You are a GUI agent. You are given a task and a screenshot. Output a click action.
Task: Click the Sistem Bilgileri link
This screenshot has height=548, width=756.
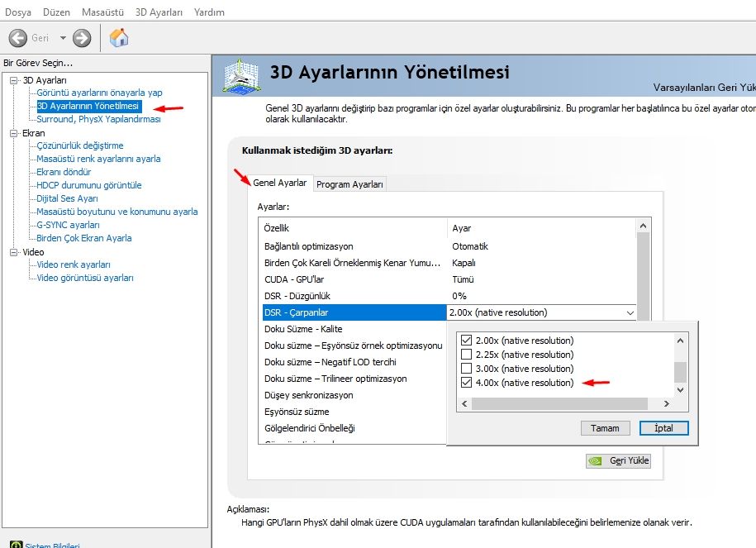(53, 545)
